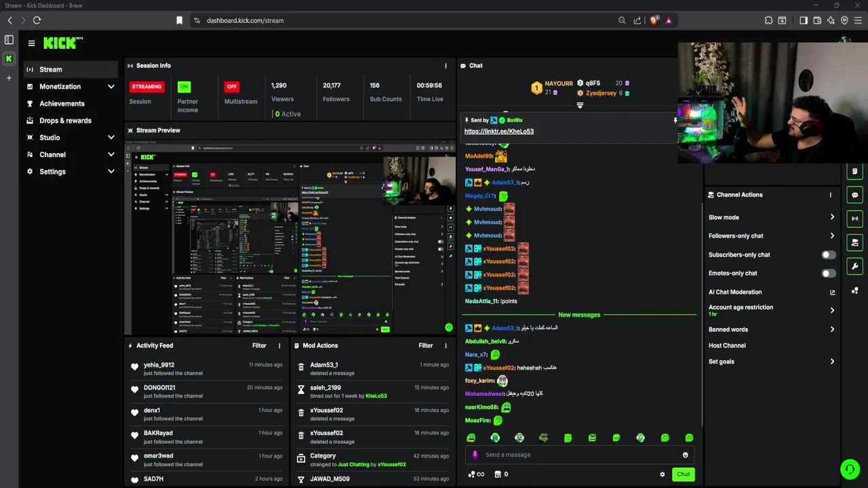Open Mod Actions three-dot options
The image size is (868, 488).
tap(446, 346)
